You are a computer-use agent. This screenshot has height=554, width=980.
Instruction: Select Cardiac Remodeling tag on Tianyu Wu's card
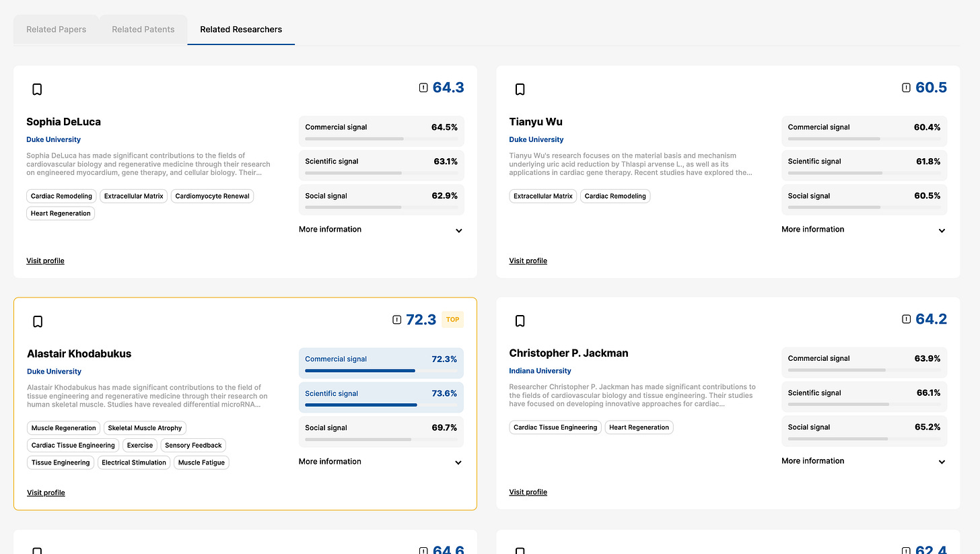click(x=615, y=197)
